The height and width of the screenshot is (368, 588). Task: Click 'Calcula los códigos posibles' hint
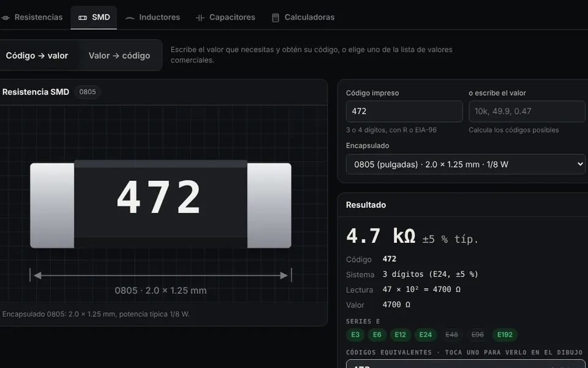[514, 130]
